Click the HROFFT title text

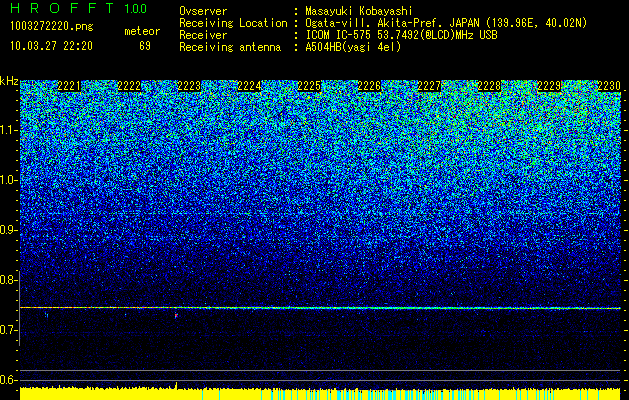click(x=63, y=8)
